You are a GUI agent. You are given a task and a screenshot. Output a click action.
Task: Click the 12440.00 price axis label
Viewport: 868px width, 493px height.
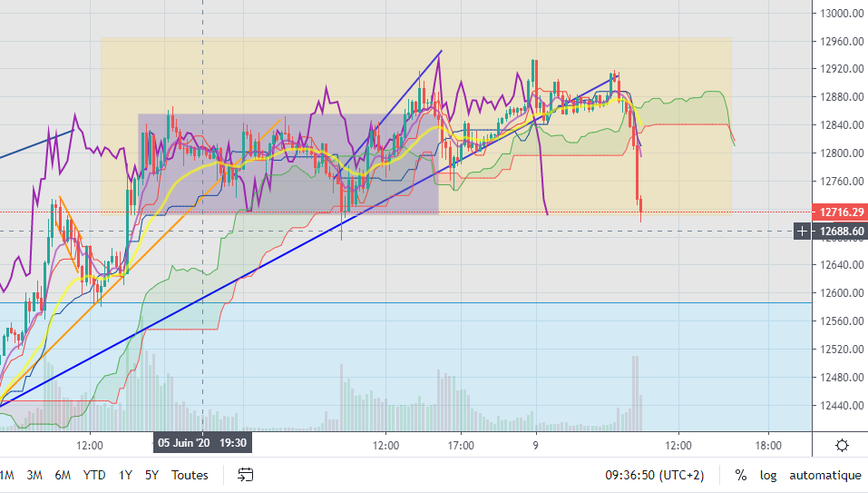click(x=842, y=406)
